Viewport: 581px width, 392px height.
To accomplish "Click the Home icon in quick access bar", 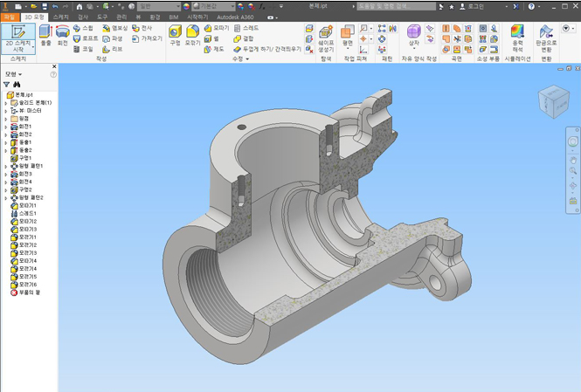I will coord(80,6).
